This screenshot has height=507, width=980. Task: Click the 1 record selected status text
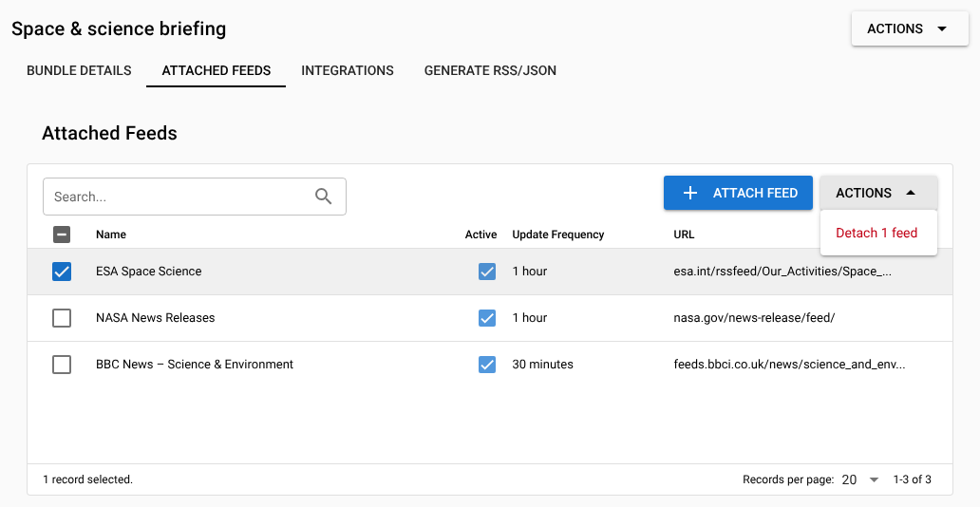[88, 479]
